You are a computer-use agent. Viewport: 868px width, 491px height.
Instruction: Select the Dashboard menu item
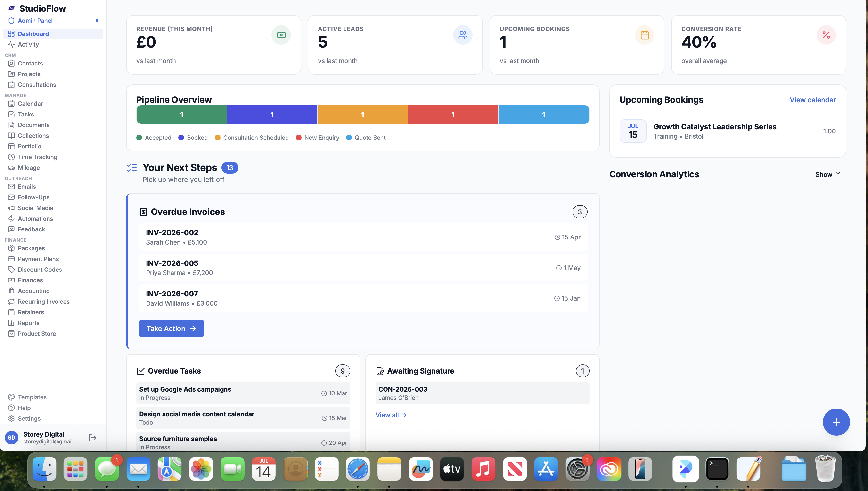click(x=53, y=34)
